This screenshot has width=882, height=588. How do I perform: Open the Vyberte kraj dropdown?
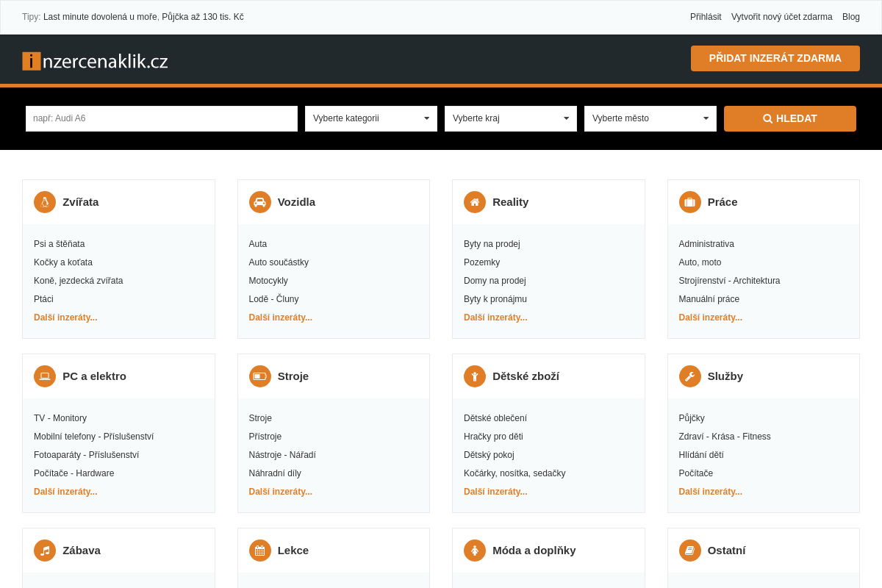(511, 118)
